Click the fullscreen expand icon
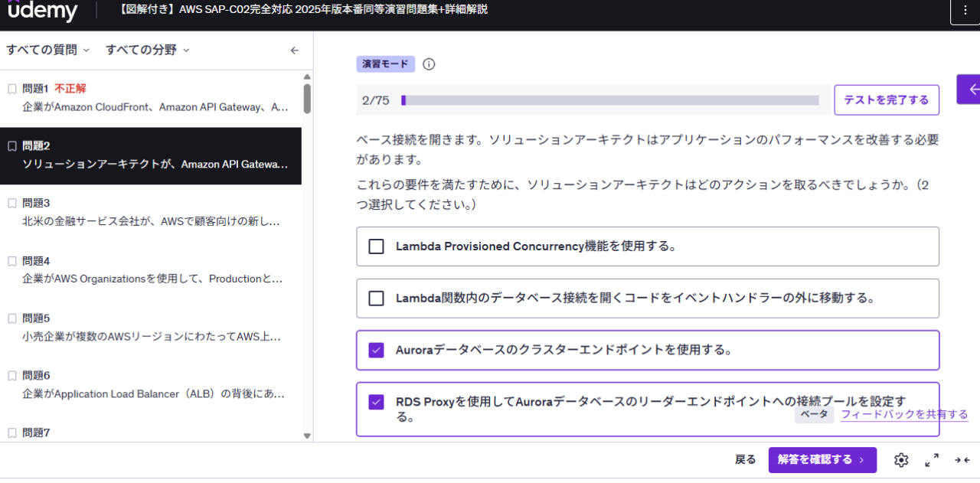 pos(931,460)
